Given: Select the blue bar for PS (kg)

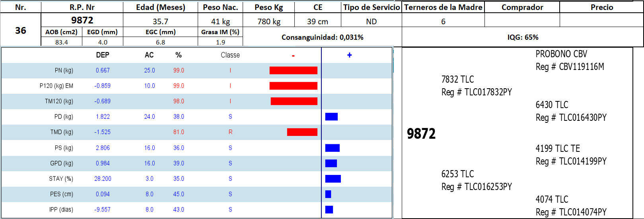Looking at the screenshot, I should tap(332, 148).
